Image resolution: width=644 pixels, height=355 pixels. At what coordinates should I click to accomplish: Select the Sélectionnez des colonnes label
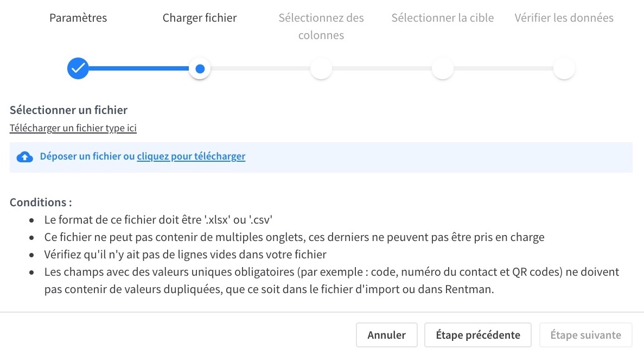[x=321, y=26]
